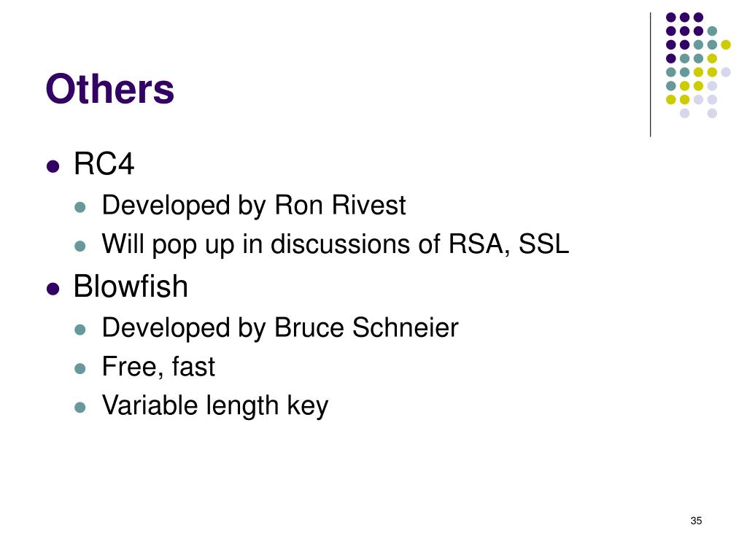
Task: Click the word 'RSA' in second sub-bullet
Action: (x=480, y=244)
